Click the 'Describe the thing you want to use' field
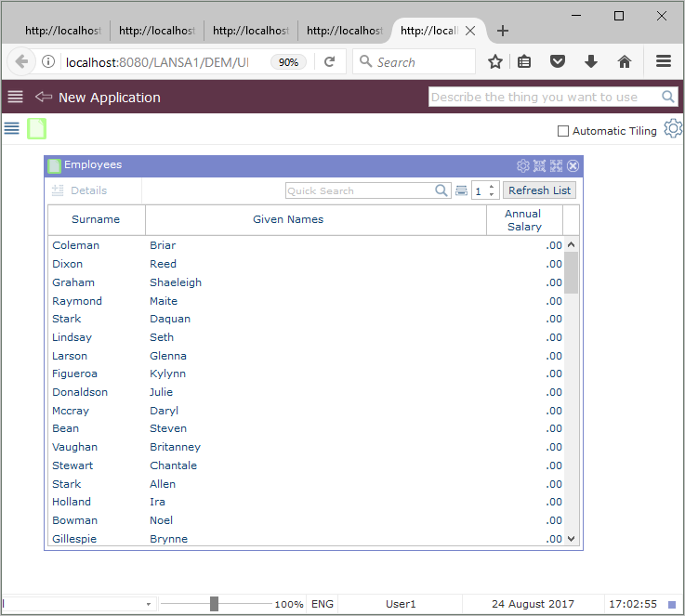 pyautogui.click(x=545, y=97)
